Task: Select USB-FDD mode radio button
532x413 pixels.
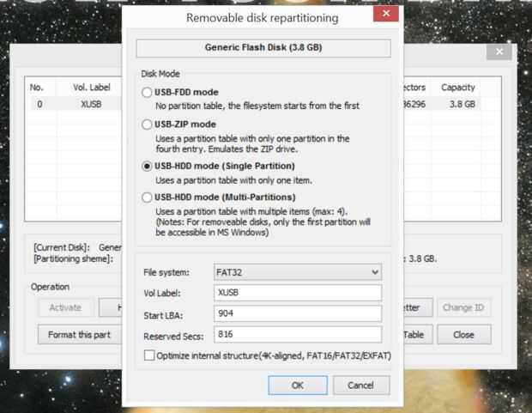Action: (147, 93)
